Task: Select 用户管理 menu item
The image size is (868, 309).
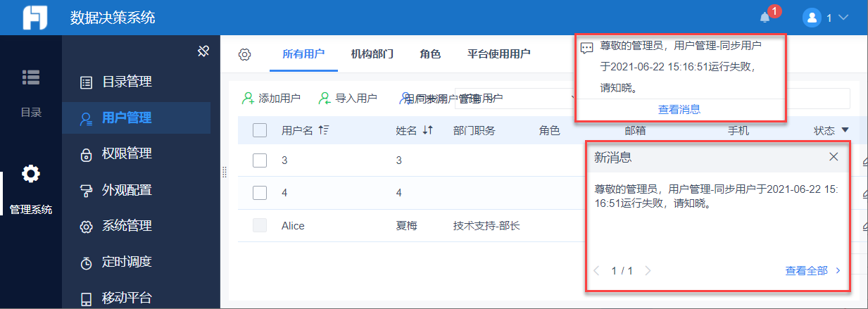Action: [136, 118]
